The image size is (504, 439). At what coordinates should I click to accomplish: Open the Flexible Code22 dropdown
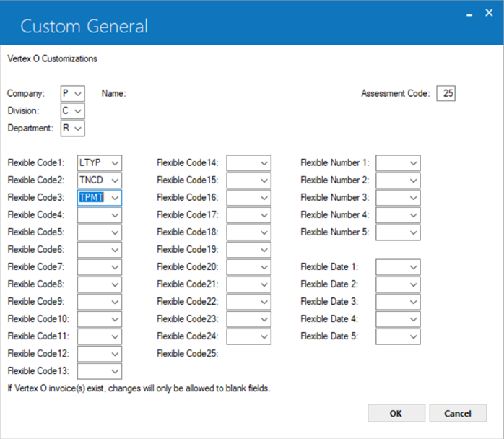click(x=248, y=302)
